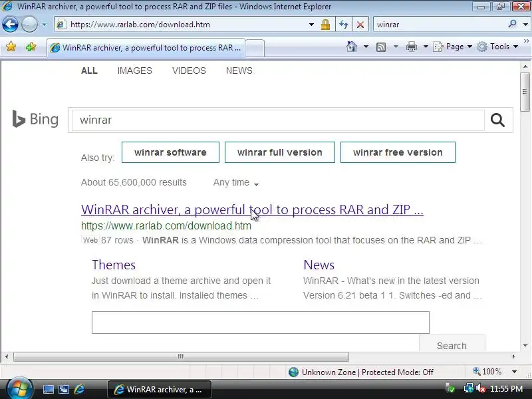Viewport: 532px width, 399px height.
Task: Open the Themes sublink
Action: (114, 265)
